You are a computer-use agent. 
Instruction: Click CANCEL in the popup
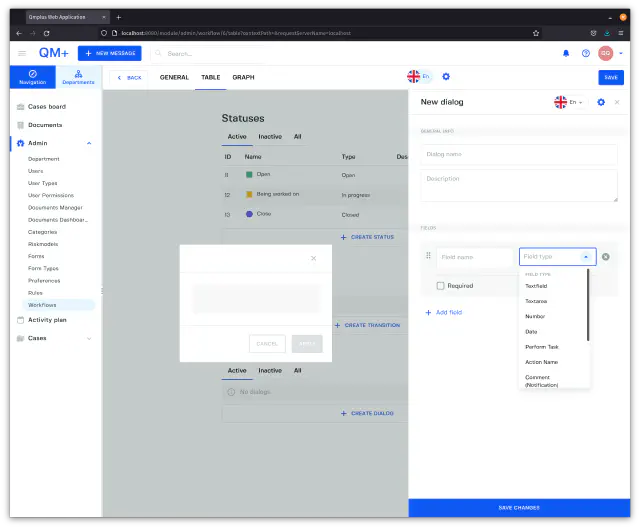[267, 344]
